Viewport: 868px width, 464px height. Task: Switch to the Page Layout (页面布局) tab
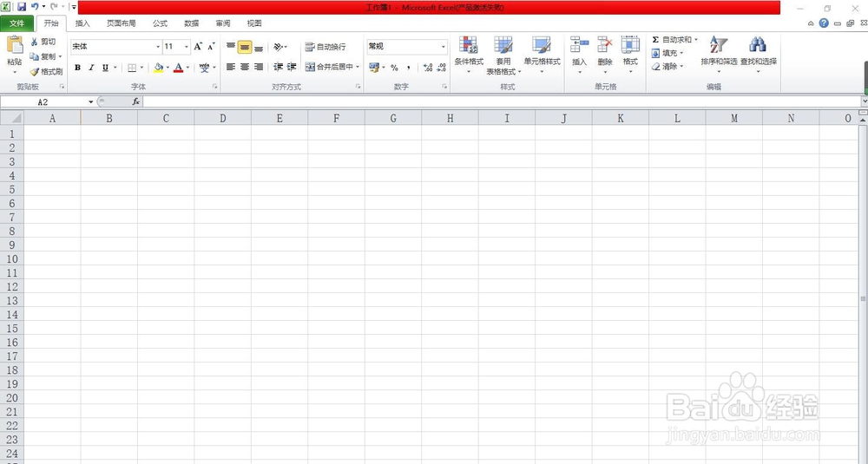click(122, 23)
